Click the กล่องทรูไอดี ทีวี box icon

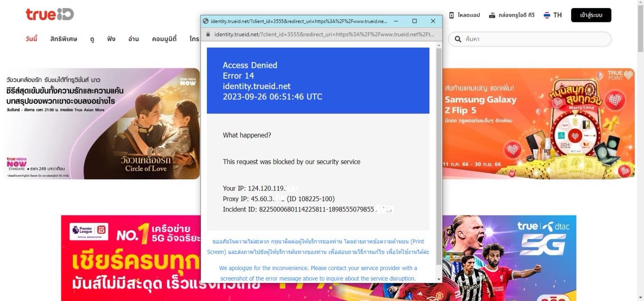(492, 15)
